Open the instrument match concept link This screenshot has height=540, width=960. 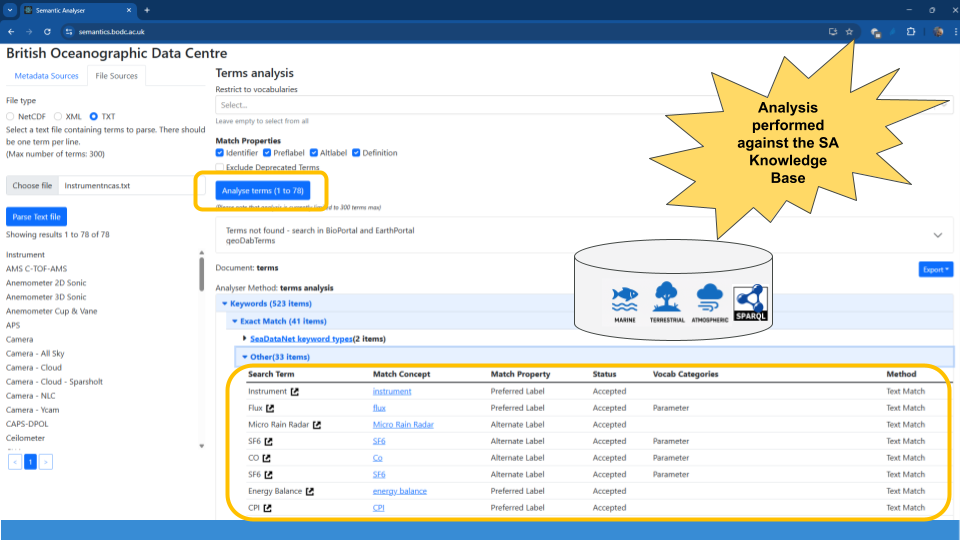pyautogui.click(x=392, y=391)
